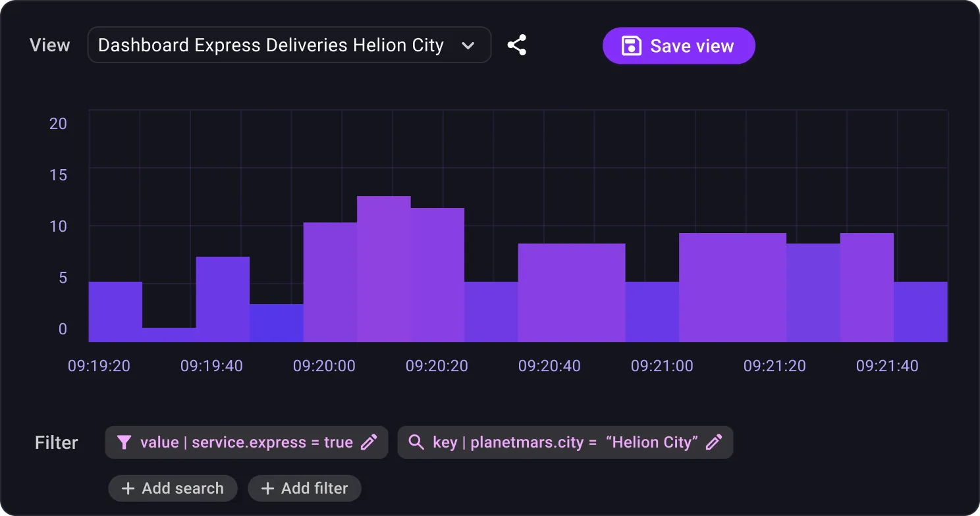Click the funnel icon in service.express chip

point(124,442)
